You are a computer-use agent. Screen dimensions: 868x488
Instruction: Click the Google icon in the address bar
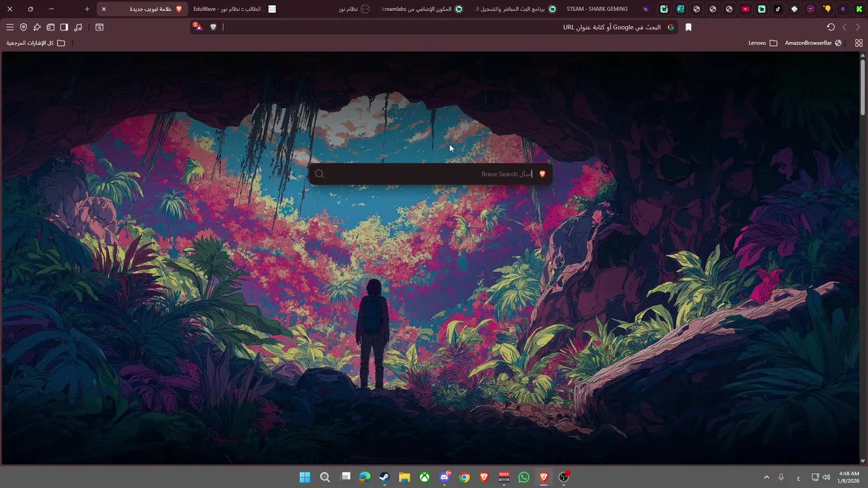coord(671,27)
